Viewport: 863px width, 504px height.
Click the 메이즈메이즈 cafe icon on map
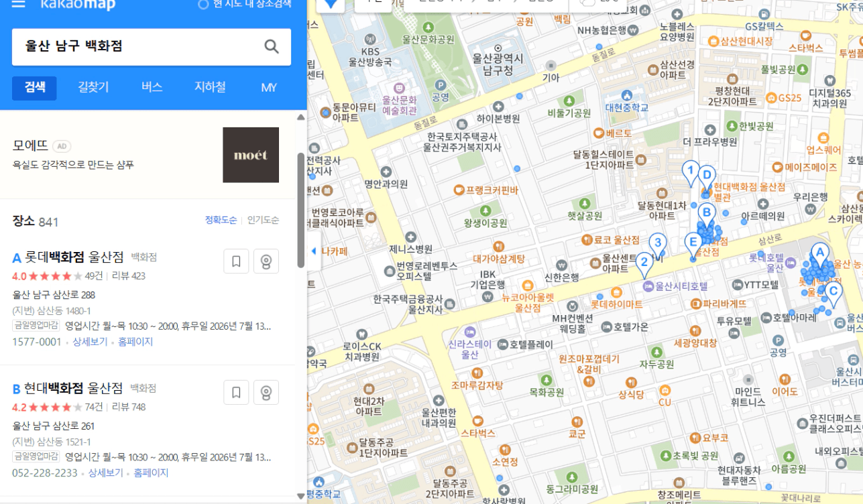point(777,167)
